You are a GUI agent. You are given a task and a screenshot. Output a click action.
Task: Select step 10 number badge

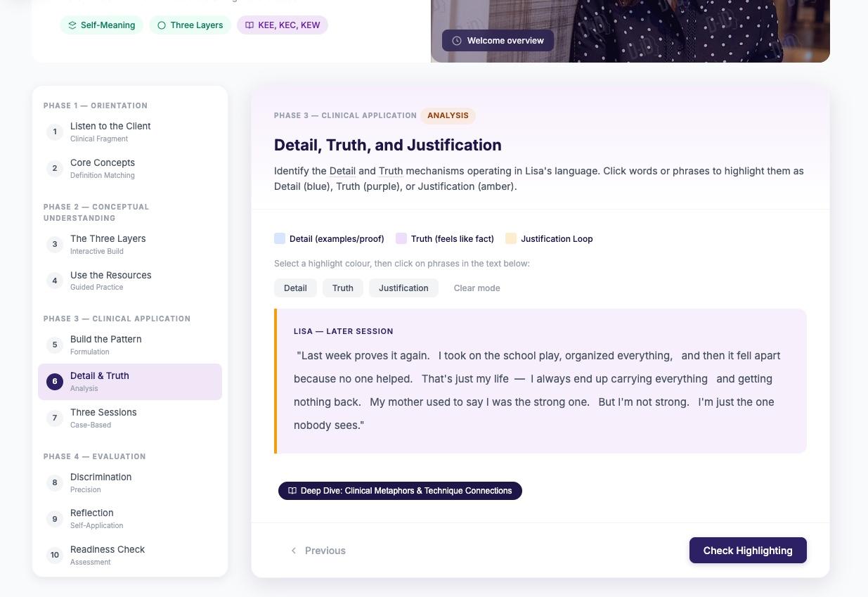(x=55, y=556)
